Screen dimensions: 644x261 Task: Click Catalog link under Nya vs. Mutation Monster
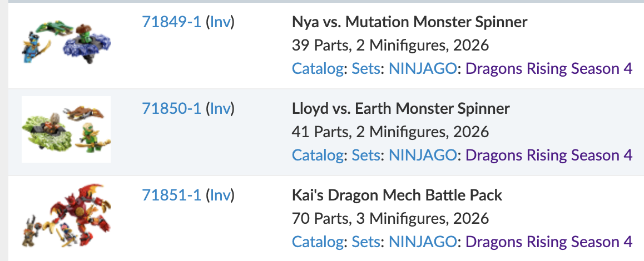(317, 69)
